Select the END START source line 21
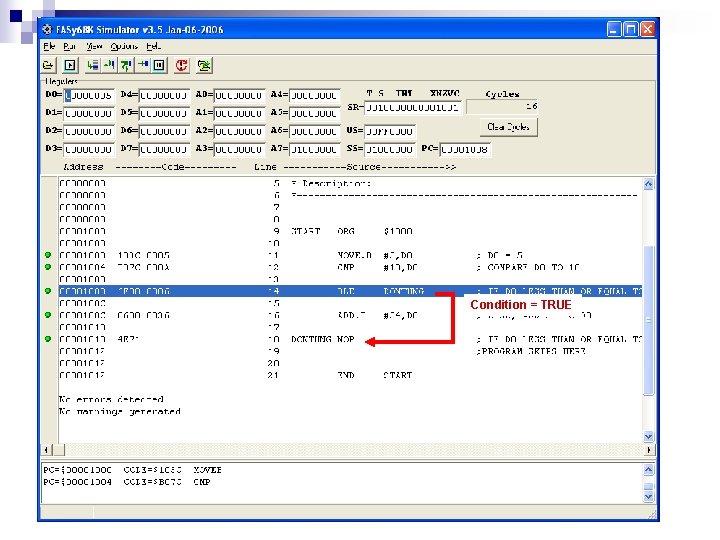Viewport: 720px width, 540px height. point(350,375)
